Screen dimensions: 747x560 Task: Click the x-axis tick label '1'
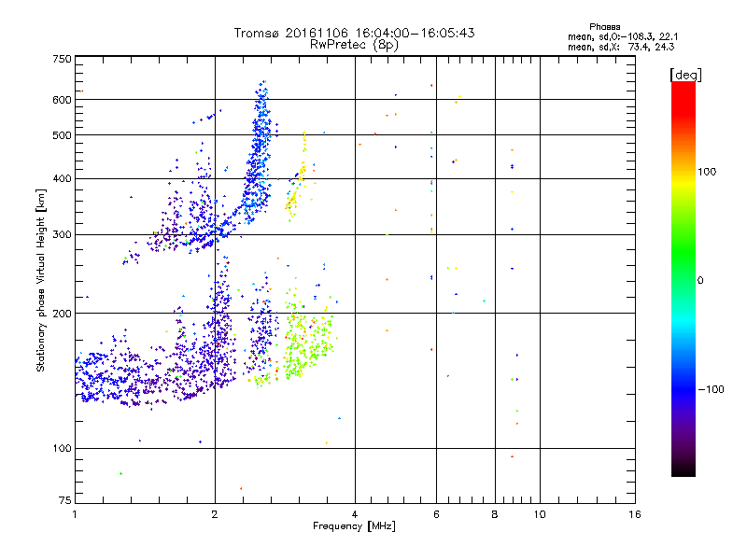75,514
